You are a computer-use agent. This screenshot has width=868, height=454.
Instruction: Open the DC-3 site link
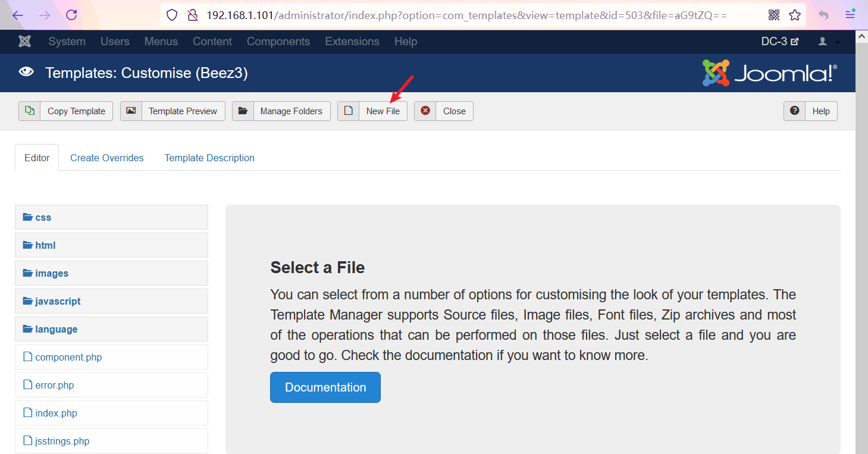tap(780, 42)
